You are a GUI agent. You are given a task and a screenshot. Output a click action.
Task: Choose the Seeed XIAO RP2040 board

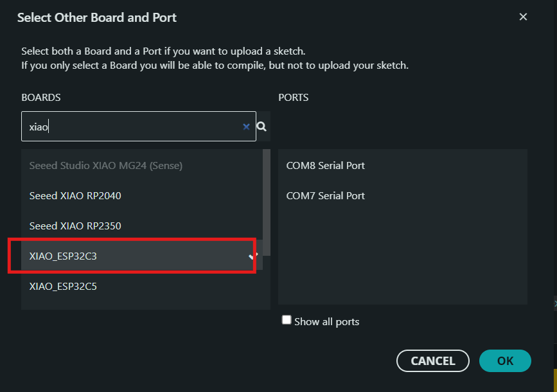point(75,196)
